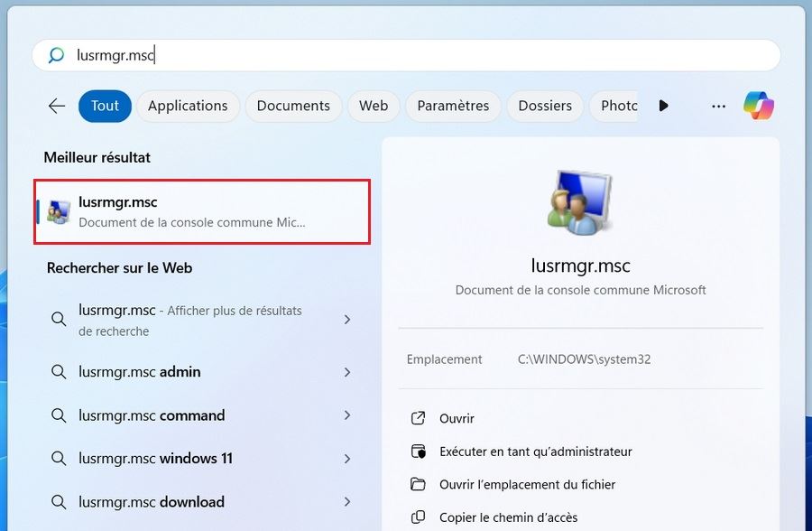Switch to the Applications filter tab
Screen dimensions: 812x531
188,106
